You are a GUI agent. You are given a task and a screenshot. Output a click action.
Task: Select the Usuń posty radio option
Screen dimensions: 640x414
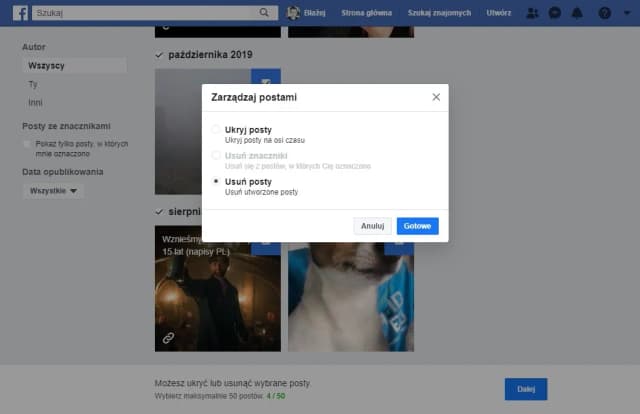click(x=216, y=182)
